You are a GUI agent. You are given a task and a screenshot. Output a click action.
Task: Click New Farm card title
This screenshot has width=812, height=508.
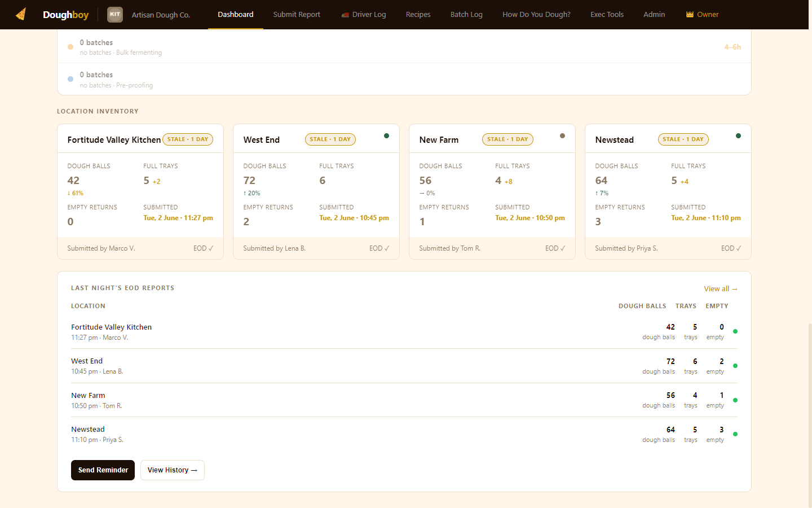[439, 140]
